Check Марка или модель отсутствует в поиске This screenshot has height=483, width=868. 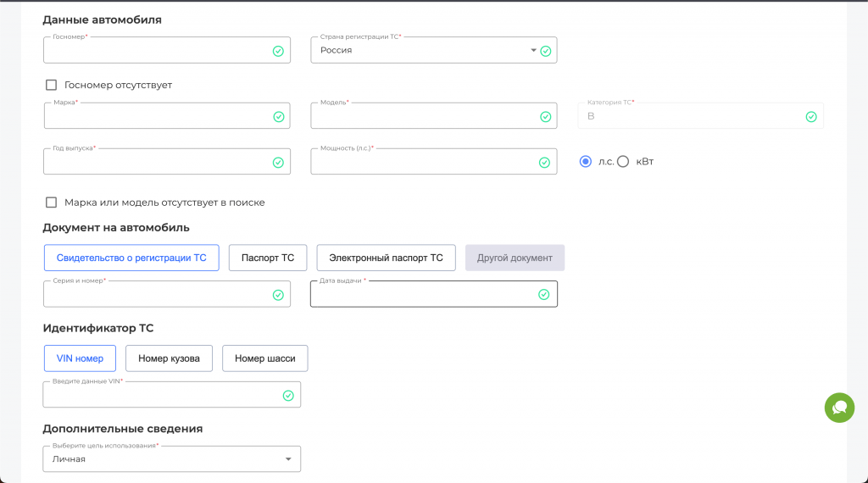point(52,203)
